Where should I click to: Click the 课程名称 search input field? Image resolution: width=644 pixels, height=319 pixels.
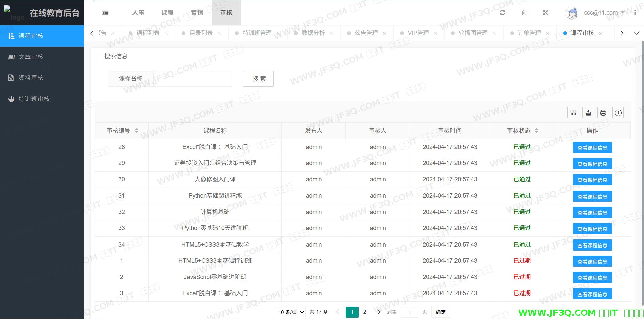point(193,78)
